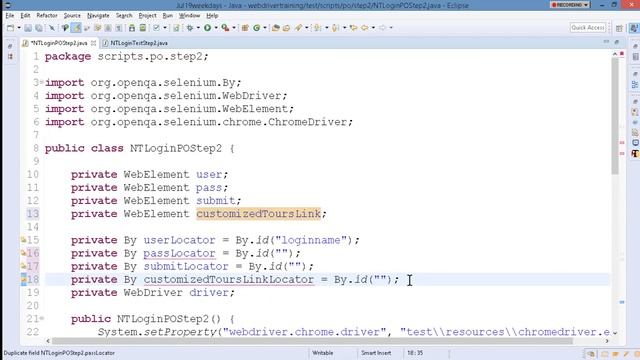The height and width of the screenshot is (360, 640).
Task: Click the Open Type icon
Action: (276, 28)
